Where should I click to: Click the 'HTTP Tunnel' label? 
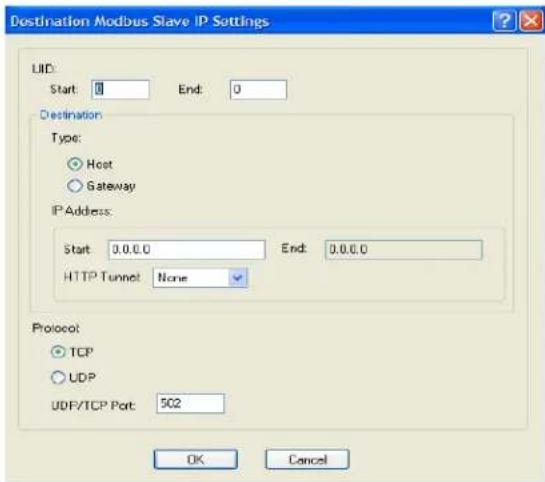click(102, 277)
